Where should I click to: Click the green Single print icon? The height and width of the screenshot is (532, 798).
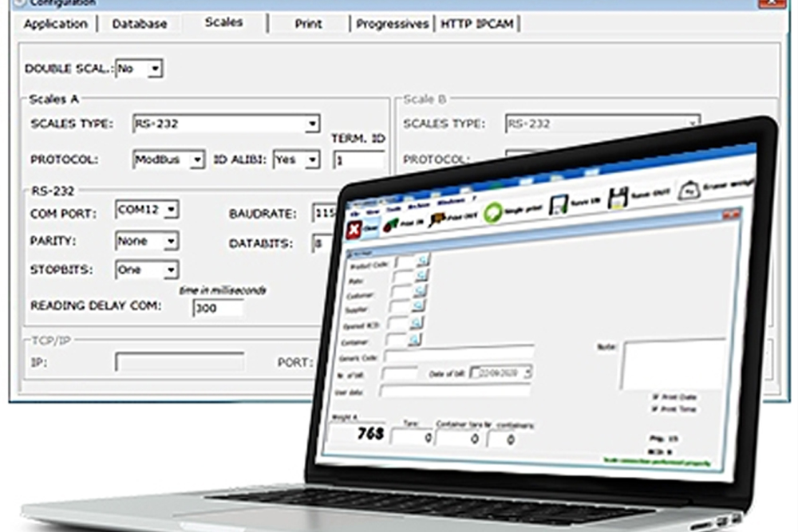click(x=495, y=213)
